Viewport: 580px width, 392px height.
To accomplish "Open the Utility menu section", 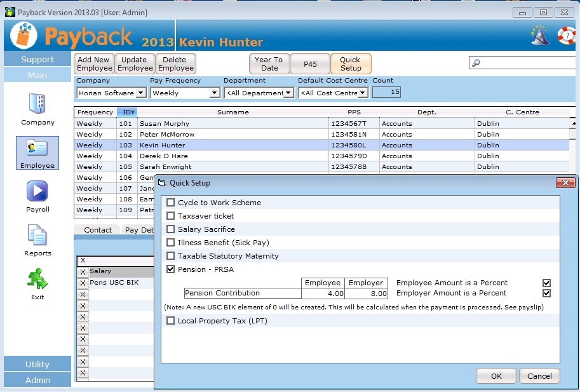I will [37, 364].
